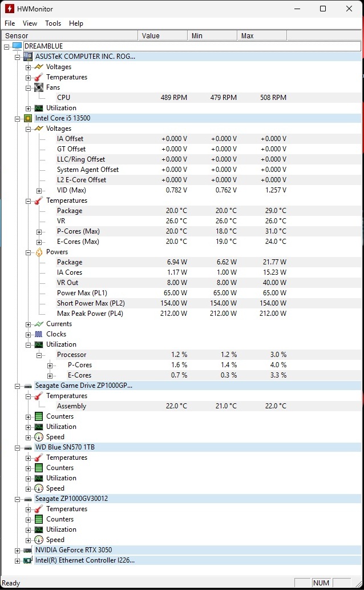Click the Sensor column header

70,36
